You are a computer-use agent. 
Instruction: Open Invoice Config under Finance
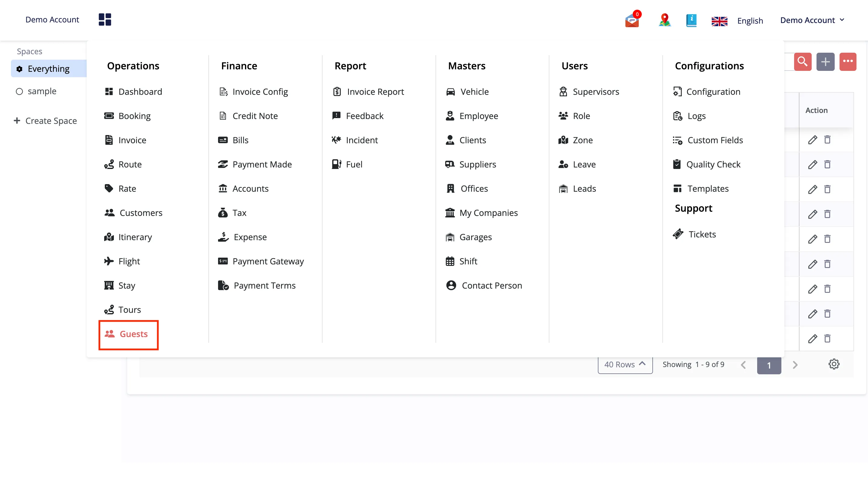pyautogui.click(x=253, y=92)
